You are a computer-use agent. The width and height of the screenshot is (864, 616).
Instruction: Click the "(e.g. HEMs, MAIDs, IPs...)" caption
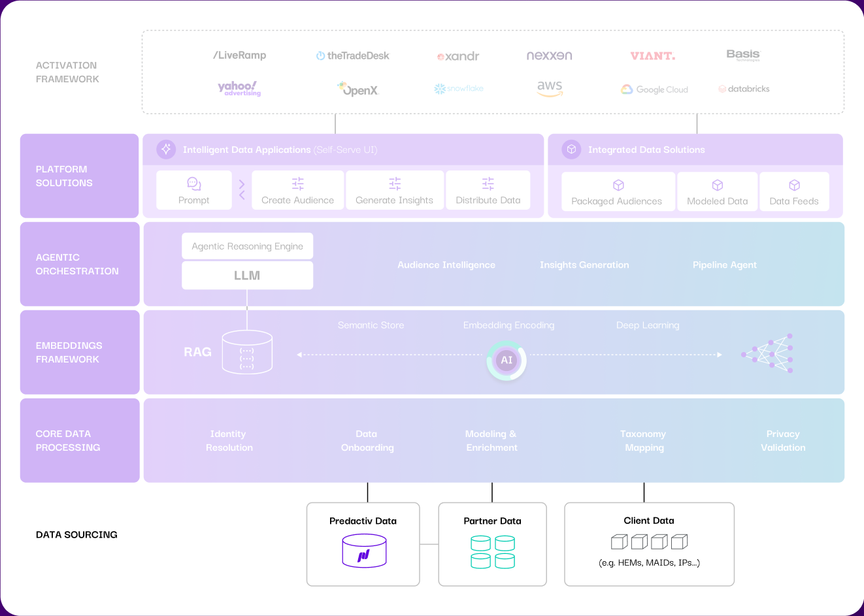(649, 562)
